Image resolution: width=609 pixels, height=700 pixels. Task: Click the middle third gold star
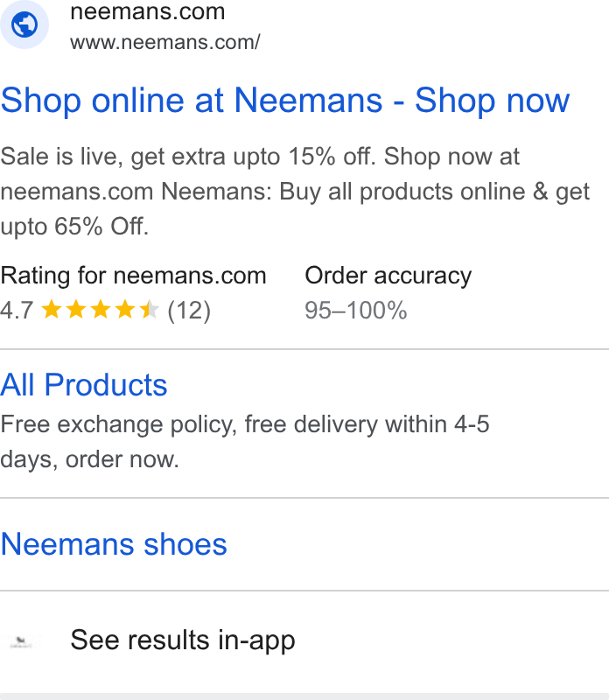point(101,310)
